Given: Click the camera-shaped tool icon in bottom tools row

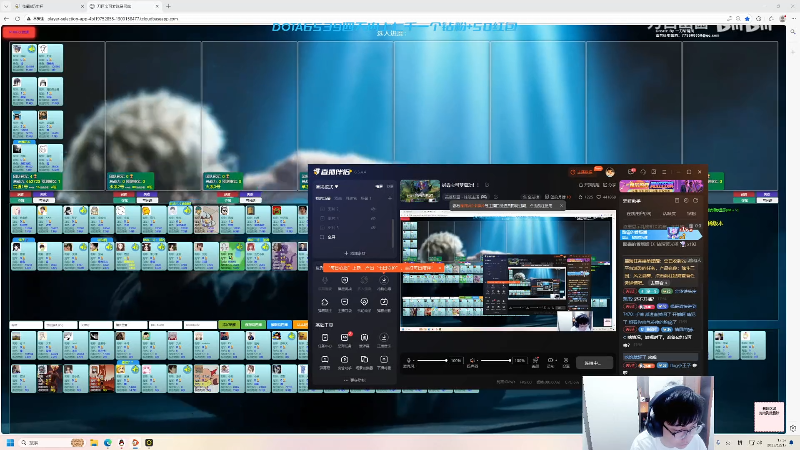Looking at the screenshot, I should tap(344, 360).
